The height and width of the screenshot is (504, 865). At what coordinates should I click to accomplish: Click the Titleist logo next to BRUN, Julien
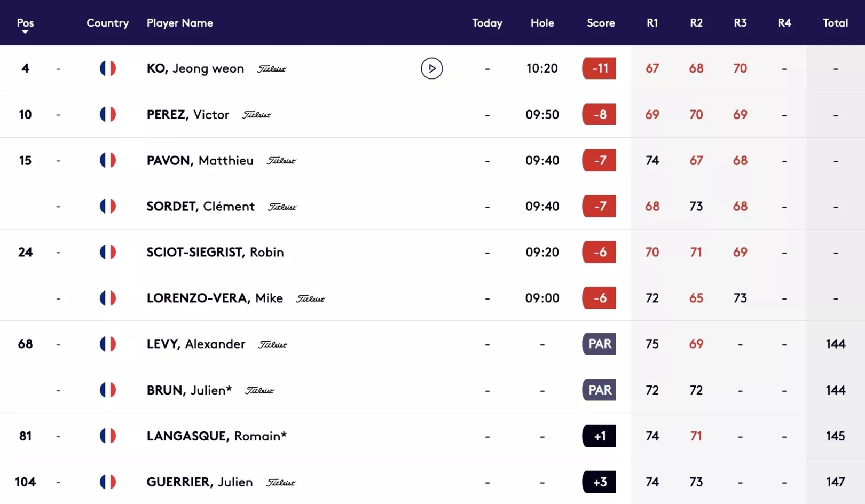pyautogui.click(x=259, y=390)
